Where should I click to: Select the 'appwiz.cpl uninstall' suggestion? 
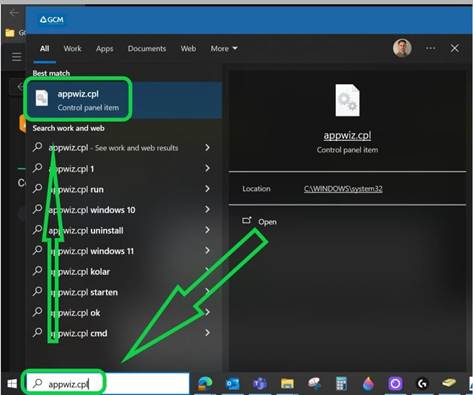[x=124, y=230]
